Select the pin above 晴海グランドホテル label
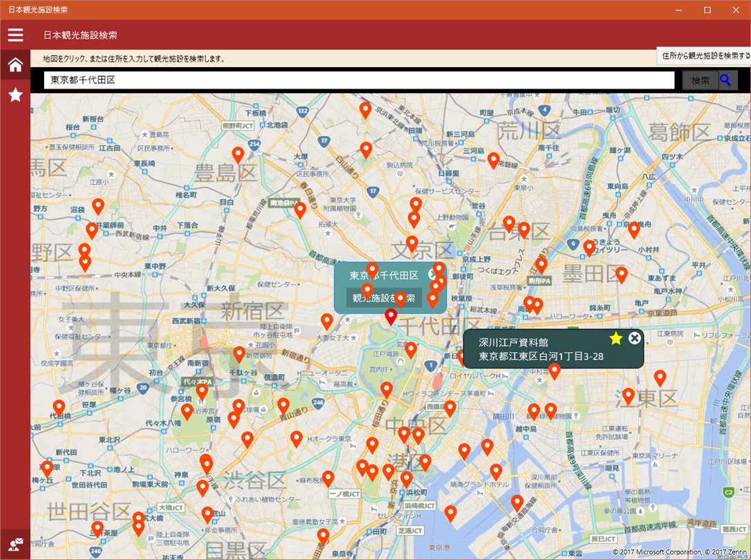The width and height of the screenshot is (751, 560). 496,472
